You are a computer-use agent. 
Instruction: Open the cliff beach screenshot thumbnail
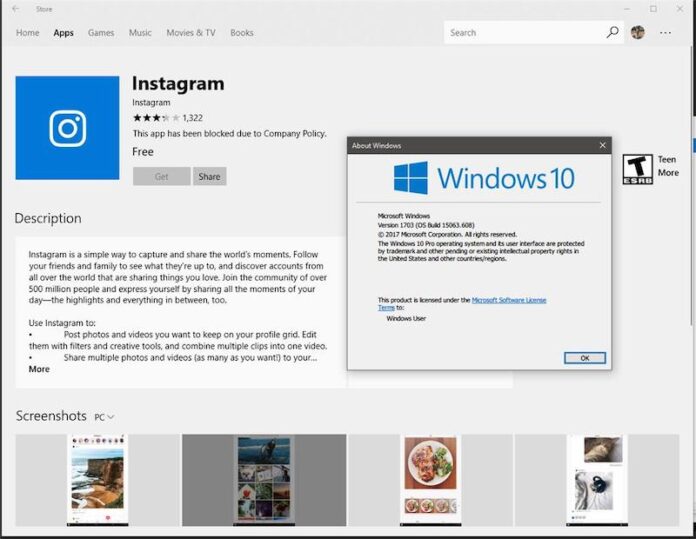[x=98, y=480]
